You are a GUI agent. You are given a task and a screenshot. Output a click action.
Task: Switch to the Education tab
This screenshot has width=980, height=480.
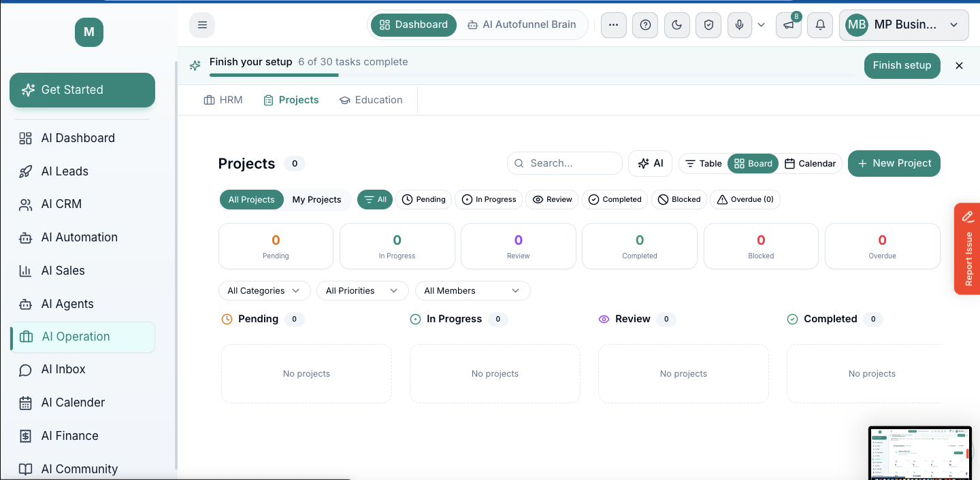pos(371,100)
